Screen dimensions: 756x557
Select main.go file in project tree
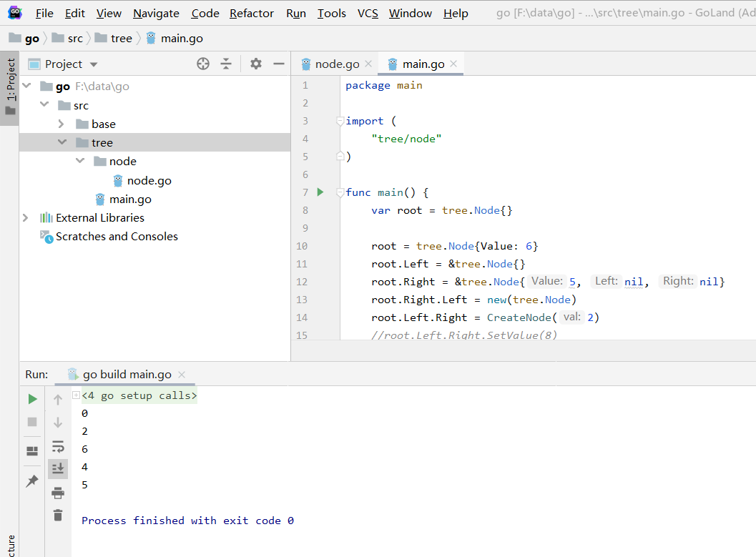[x=130, y=199]
